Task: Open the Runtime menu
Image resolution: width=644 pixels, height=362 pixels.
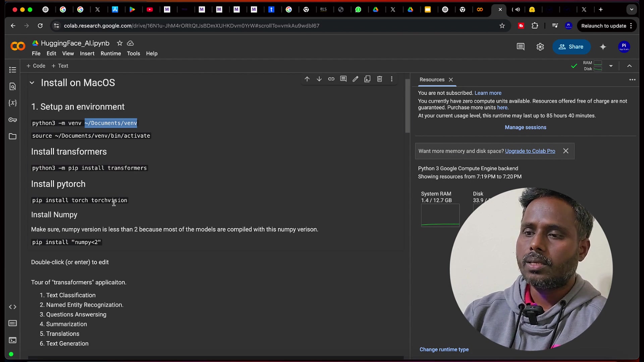Action: tap(111, 54)
